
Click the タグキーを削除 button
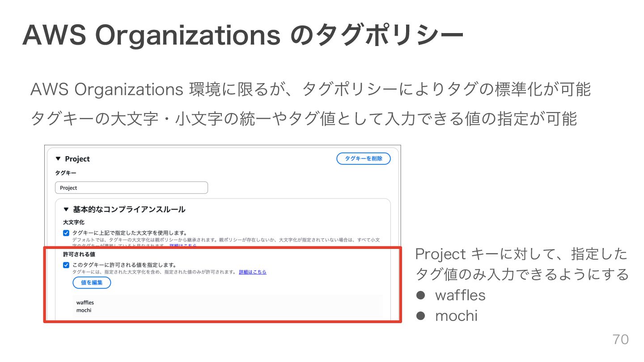(x=364, y=159)
